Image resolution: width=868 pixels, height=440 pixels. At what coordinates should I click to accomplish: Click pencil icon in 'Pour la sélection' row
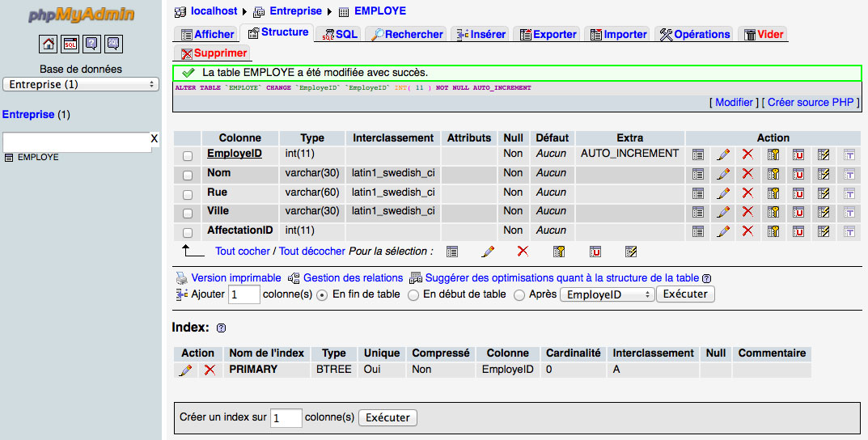click(488, 252)
